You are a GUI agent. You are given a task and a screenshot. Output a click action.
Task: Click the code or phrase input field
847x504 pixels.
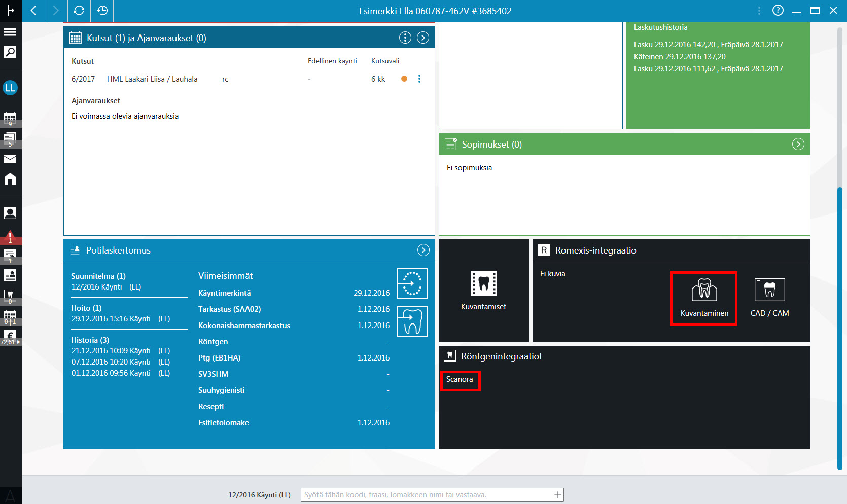click(x=432, y=495)
